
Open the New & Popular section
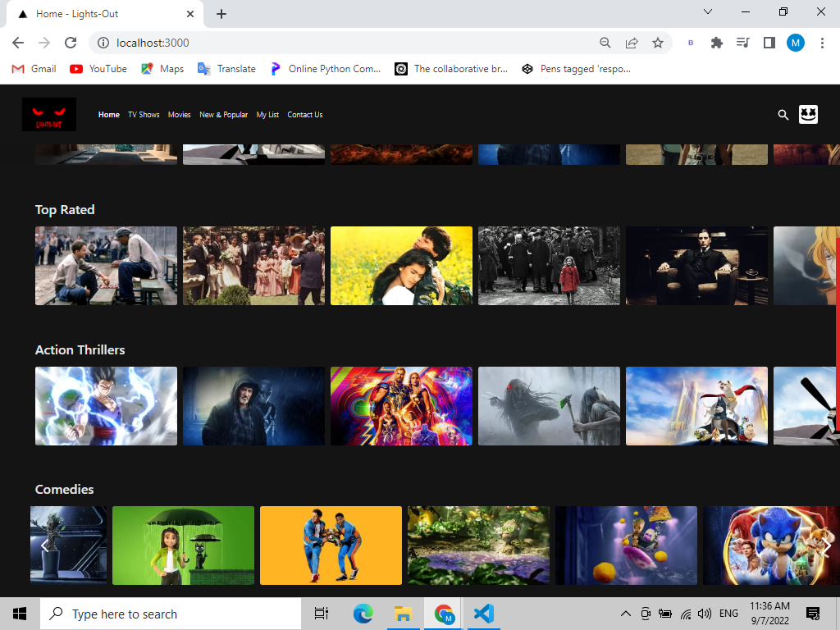click(x=223, y=115)
